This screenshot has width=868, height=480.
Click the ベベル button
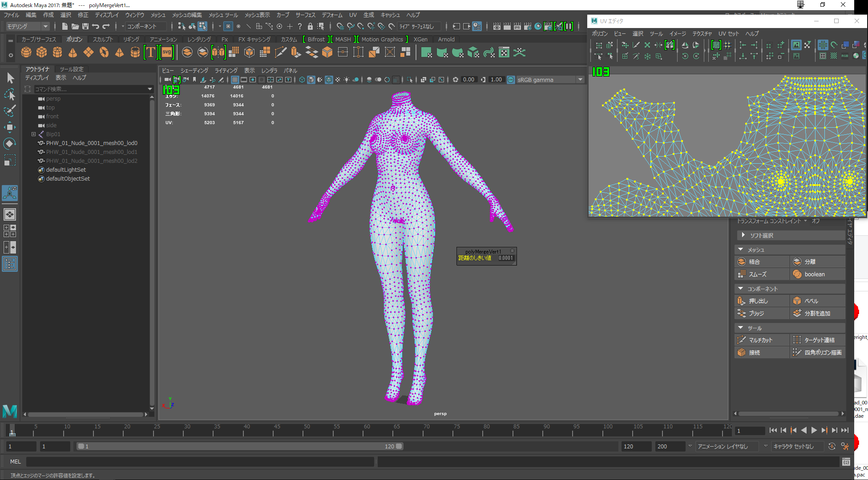point(811,301)
